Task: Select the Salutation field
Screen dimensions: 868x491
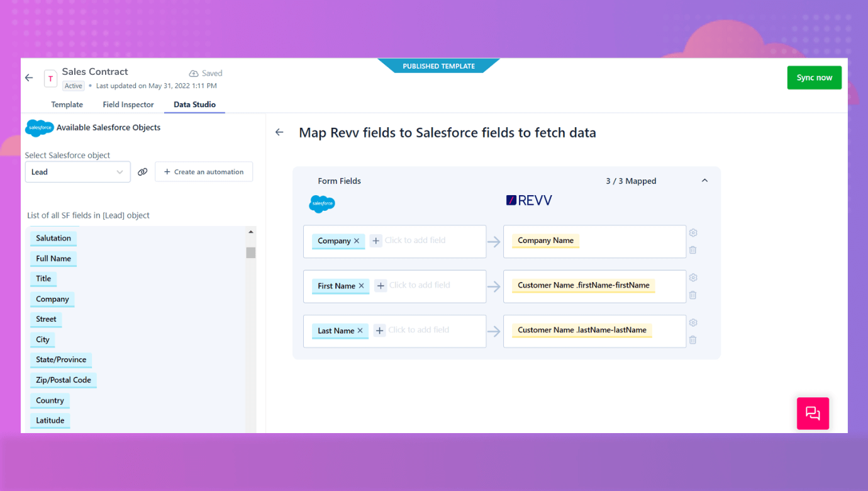Action: [53, 239]
